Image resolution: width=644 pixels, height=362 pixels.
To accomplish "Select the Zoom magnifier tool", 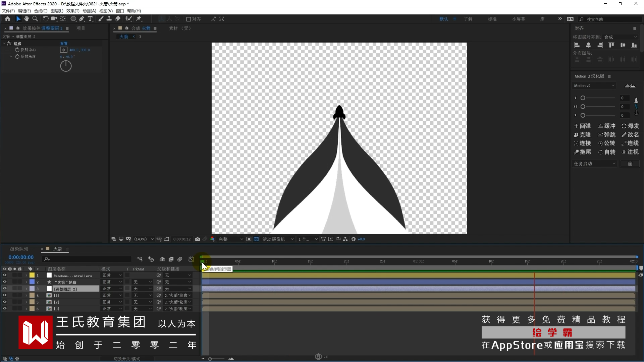I will [35, 19].
